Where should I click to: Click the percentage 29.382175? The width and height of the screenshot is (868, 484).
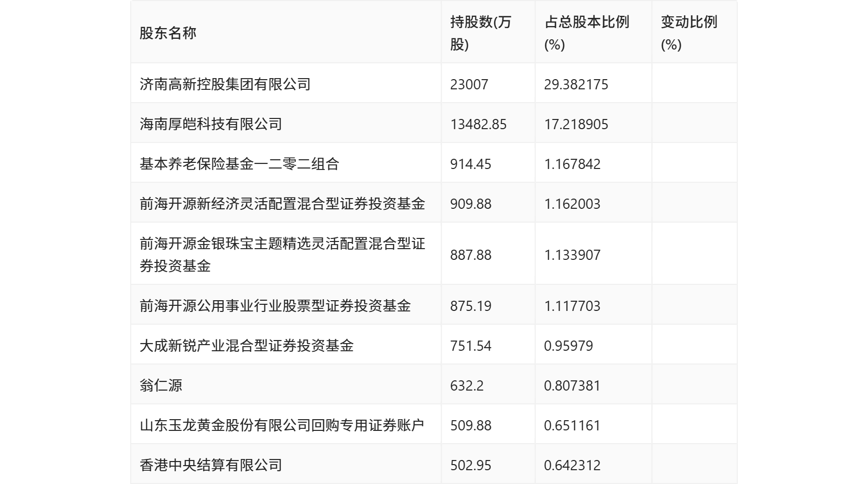(576, 84)
